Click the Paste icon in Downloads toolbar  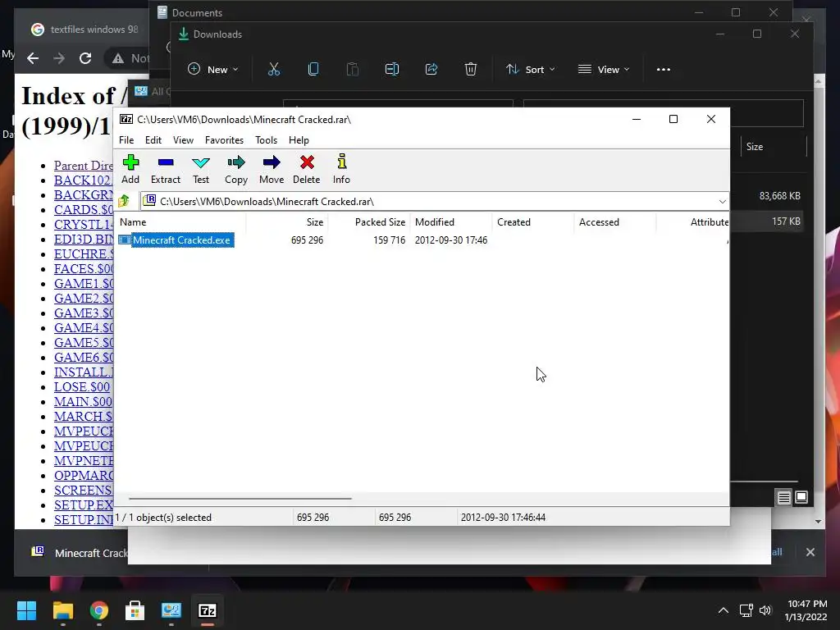click(353, 69)
